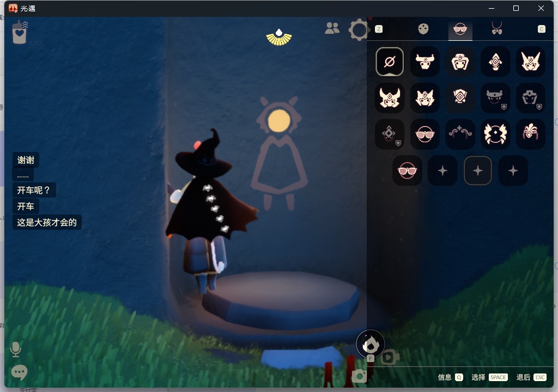Switch to the glasses mask category tab

click(460, 29)
